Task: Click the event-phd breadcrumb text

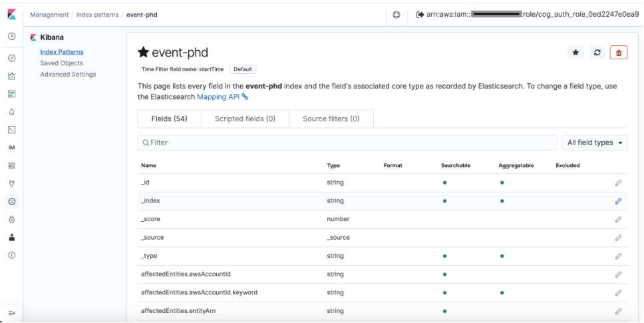Action: click(142, 15)
